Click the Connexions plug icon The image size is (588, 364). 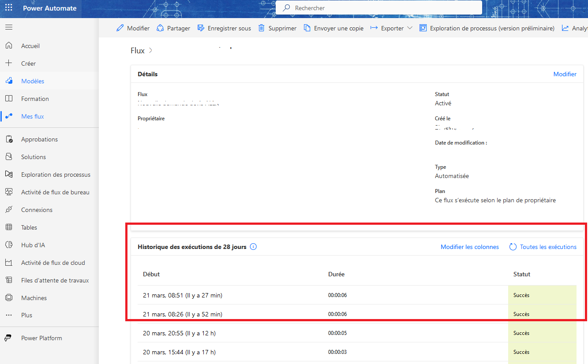point(9,210)
